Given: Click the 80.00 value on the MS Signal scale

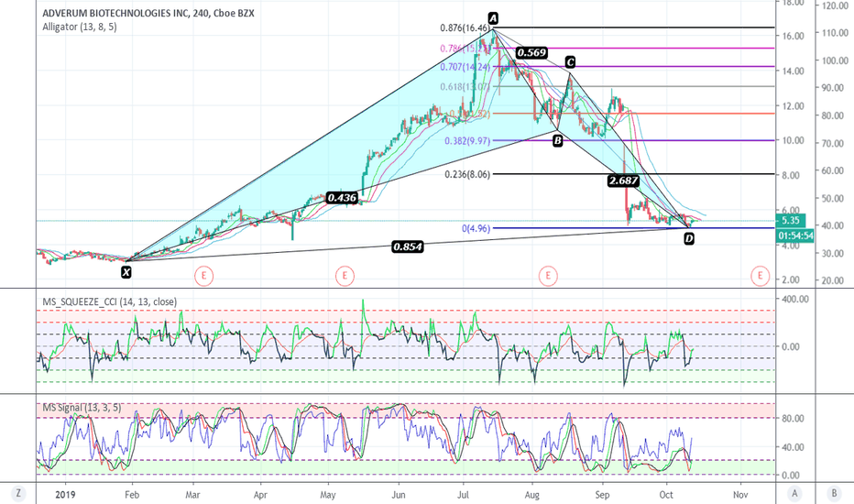Looking at the screenshot, I should pyautogui.click(x=793, y=419).
